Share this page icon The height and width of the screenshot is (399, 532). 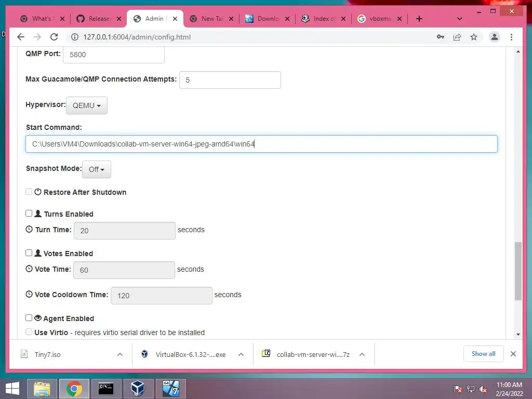457,37
